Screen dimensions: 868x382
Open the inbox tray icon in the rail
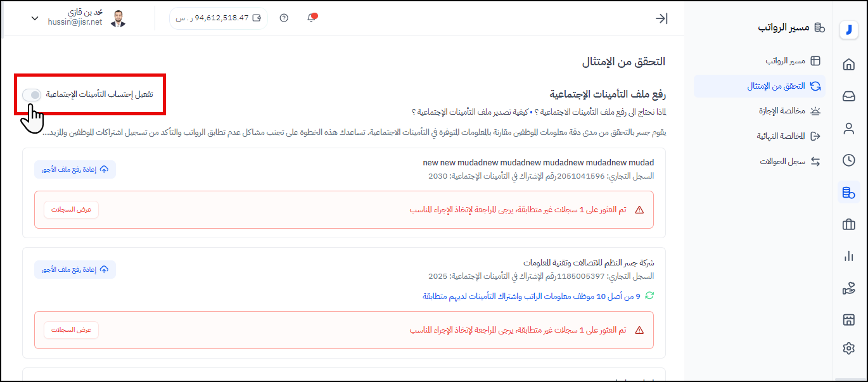click(x=848, y=96)
